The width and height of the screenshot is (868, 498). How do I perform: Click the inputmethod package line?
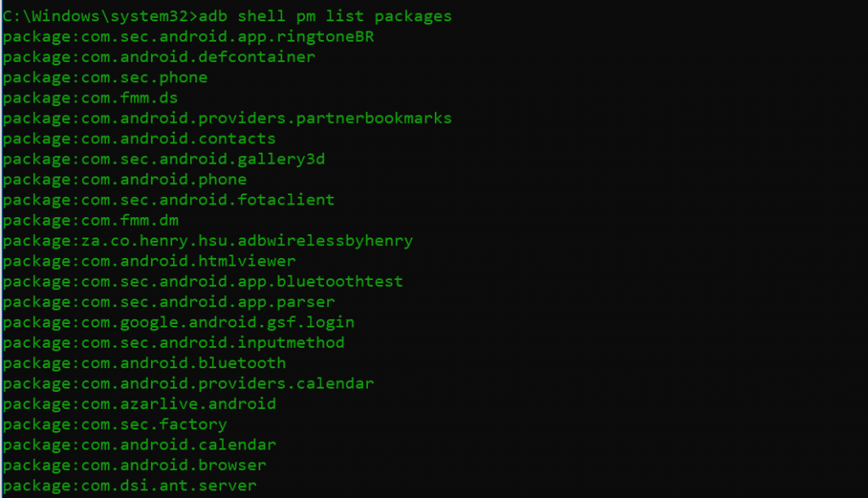click(173, 343)
